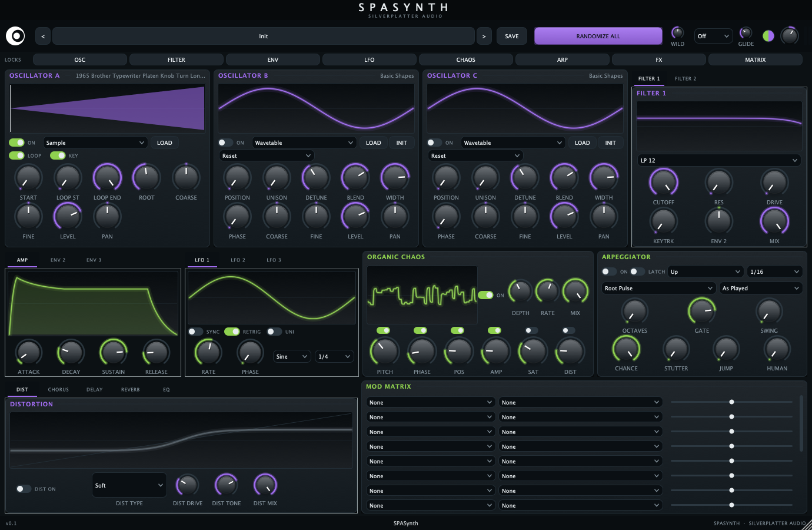
Task: Switch to the FILTER 2 tab
Action: (x=685, y=78)
